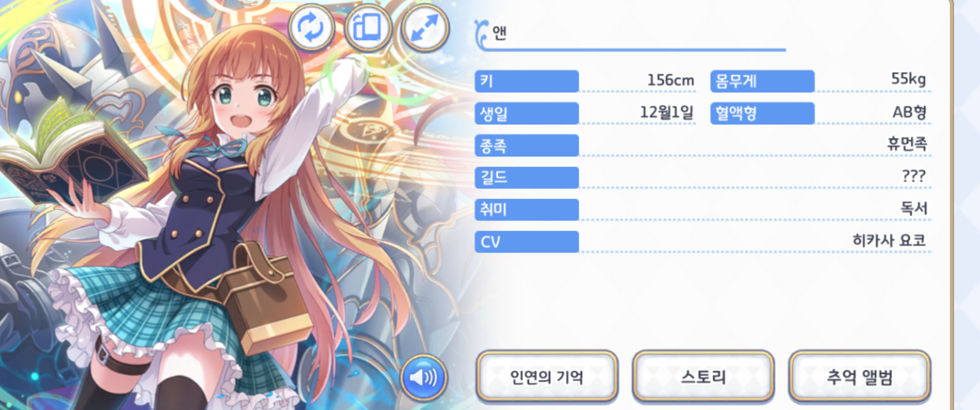
Task: Open the 스토리 button
Action: [x=703, y=377]
